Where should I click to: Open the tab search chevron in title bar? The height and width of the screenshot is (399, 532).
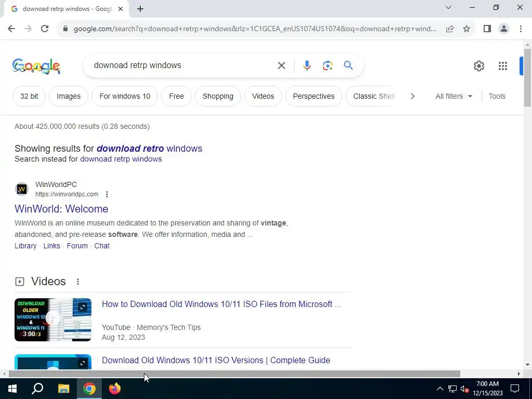[448, 7]
